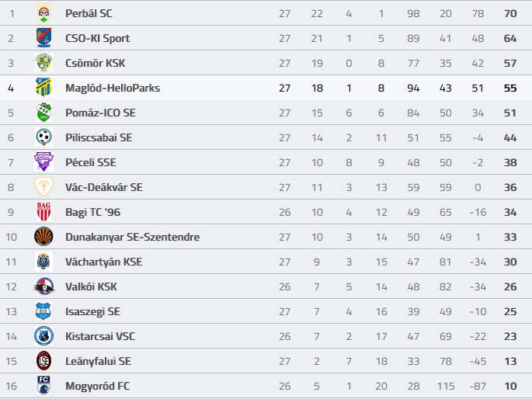The height and width of the screenshot is (399, 532).
Task: Click the Perbál SC team name
Action: [89, 13]
